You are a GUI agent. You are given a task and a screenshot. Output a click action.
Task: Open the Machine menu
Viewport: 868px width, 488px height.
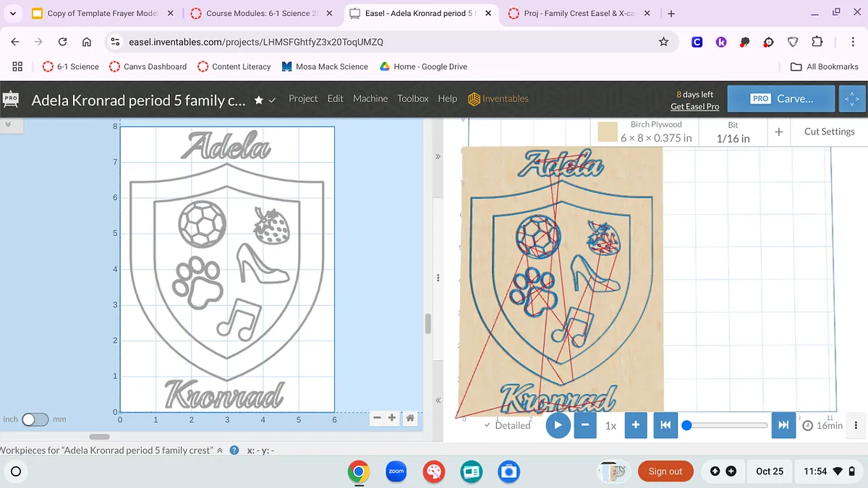coord(370,98)
